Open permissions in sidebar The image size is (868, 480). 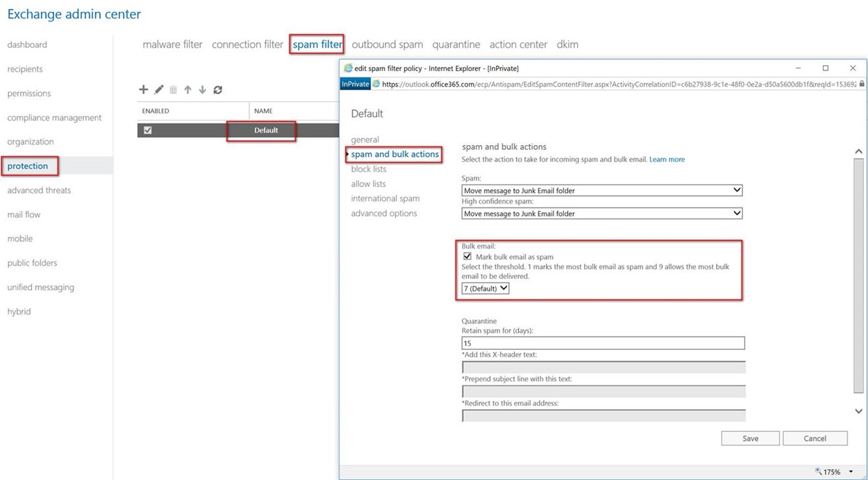click(x=29, y=93)
